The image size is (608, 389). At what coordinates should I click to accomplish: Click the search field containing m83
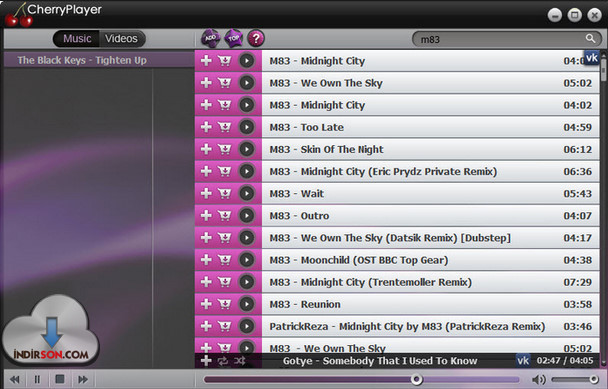pos(507,39)
